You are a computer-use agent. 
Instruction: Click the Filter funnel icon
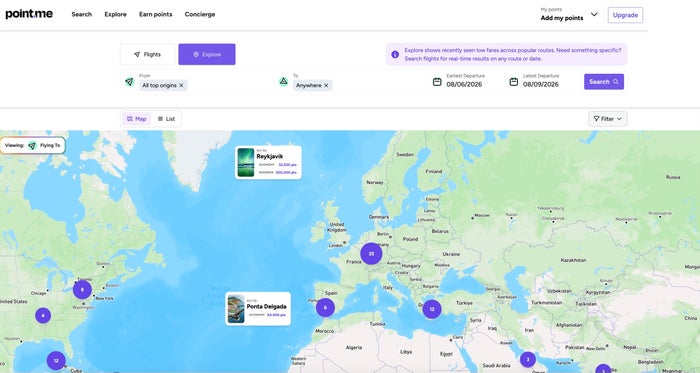(x=596, y=119)
